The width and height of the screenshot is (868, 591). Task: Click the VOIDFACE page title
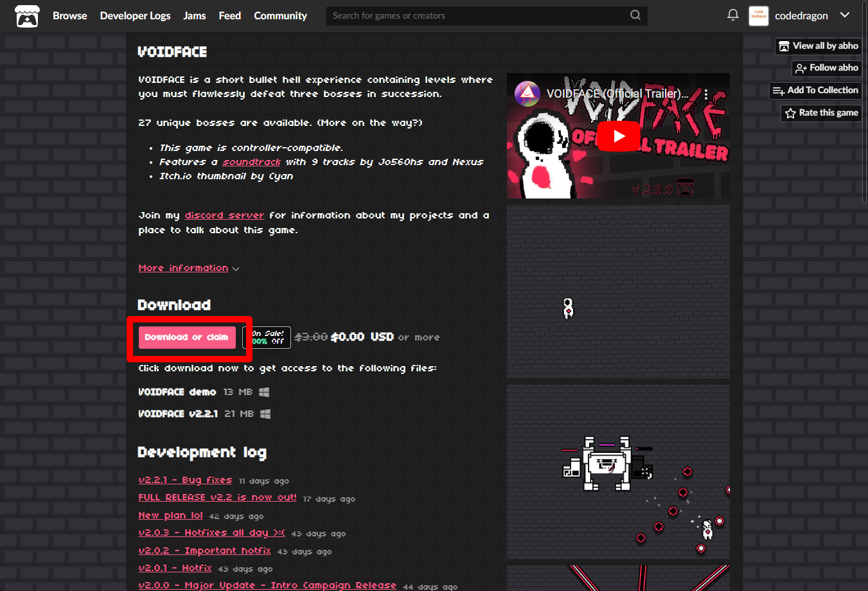[x=172, y=51]
